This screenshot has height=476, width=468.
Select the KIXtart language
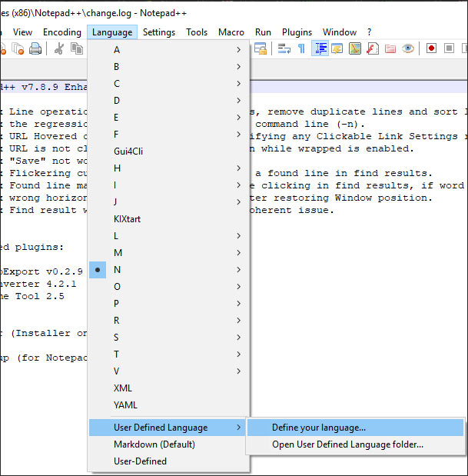tap(168, 219)
